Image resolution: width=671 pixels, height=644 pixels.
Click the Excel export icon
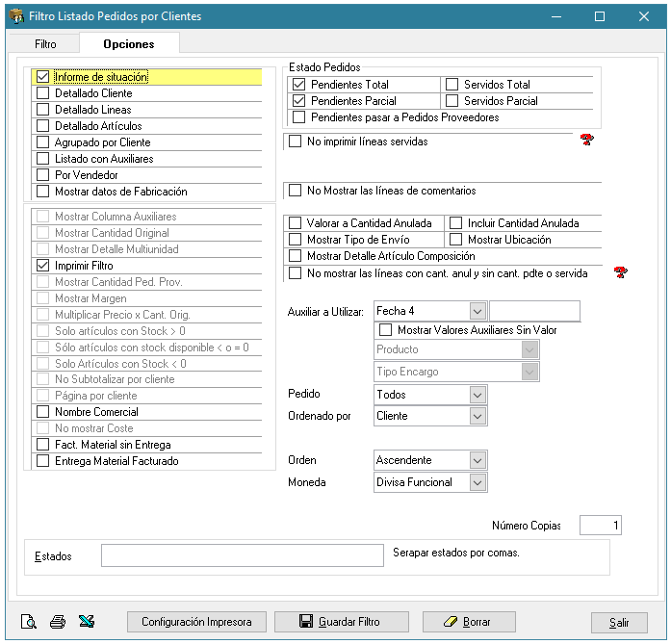coord(87,621)
